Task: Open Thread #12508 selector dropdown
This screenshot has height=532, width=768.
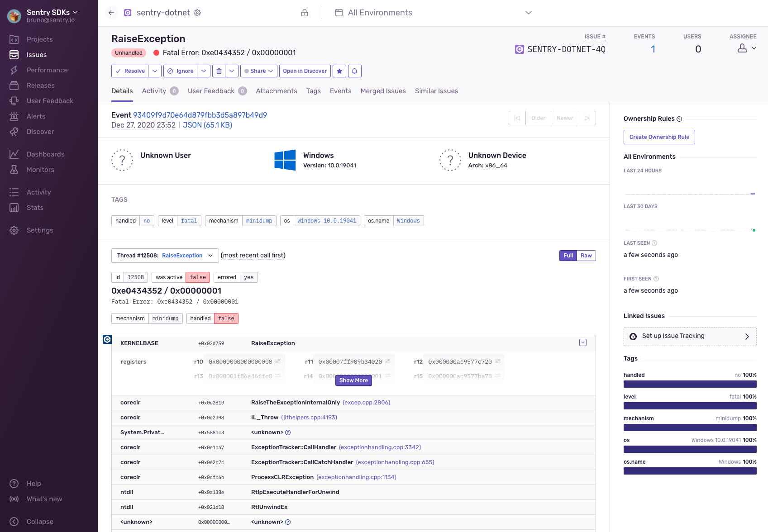Action: pyautogui.click(x=165, y=256)
